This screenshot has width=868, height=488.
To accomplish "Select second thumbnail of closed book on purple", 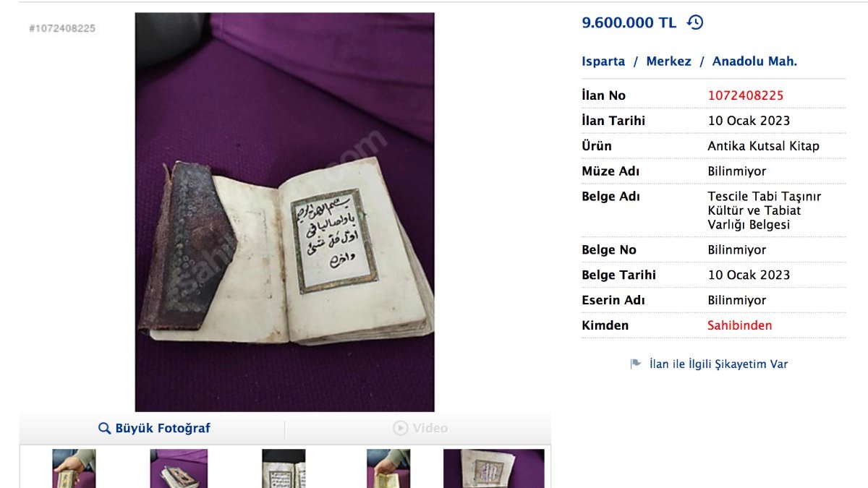I will pyautogui.click(x=179, y=468).
